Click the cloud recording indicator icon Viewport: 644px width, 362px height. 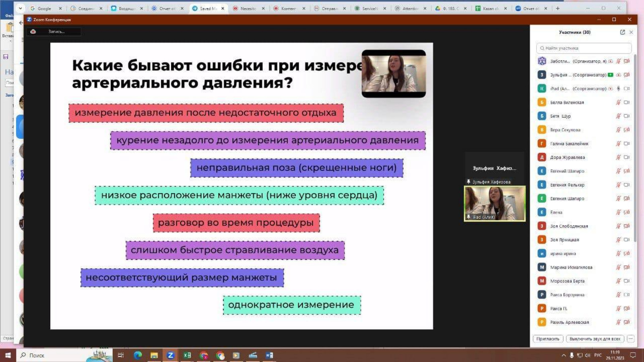point(33,31)
